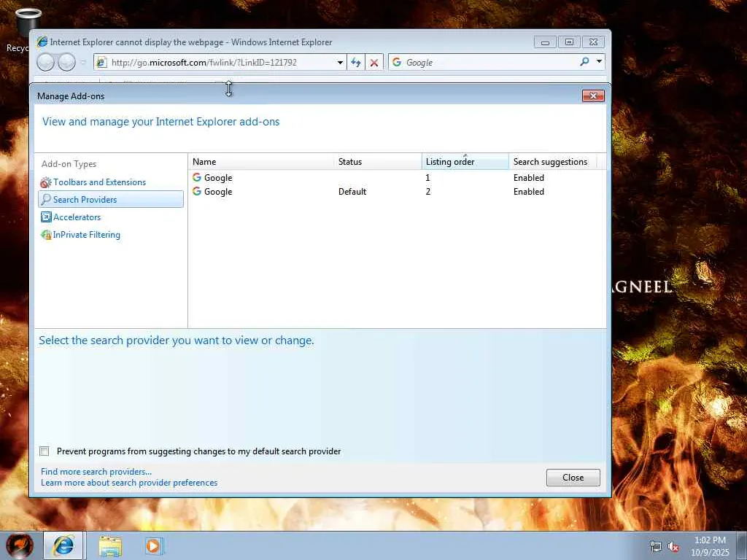Click the Search suggestions column header

(553, 161)
